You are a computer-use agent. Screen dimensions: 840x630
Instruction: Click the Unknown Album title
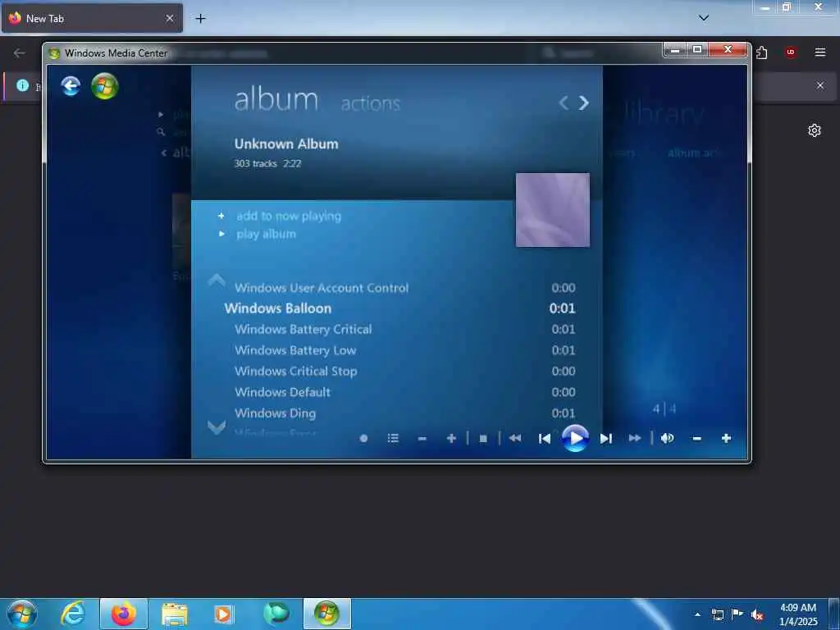(286, 144)
